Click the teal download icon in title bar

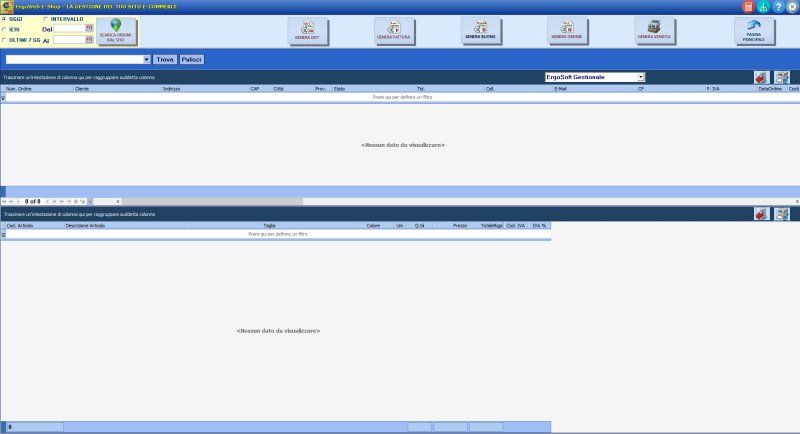point(763,7)
